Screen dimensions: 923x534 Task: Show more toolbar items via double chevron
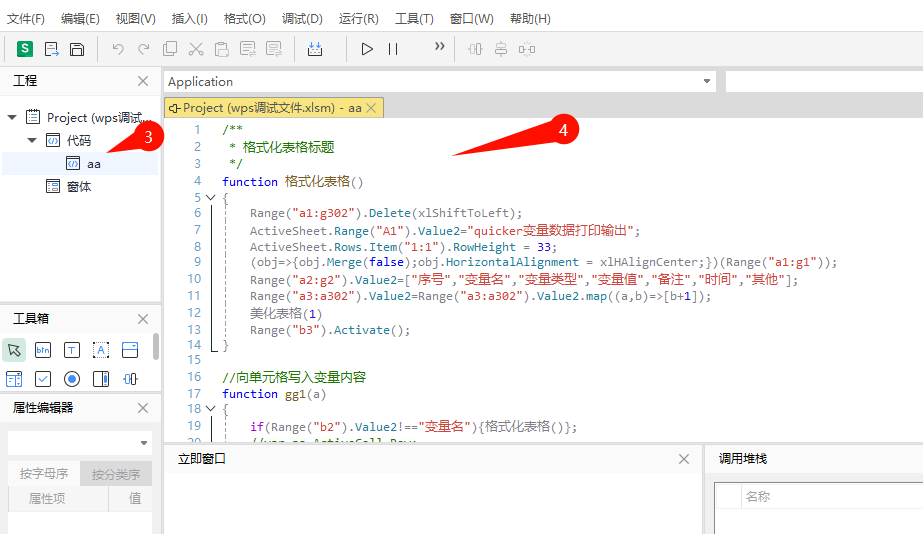(x=439, y=46)
